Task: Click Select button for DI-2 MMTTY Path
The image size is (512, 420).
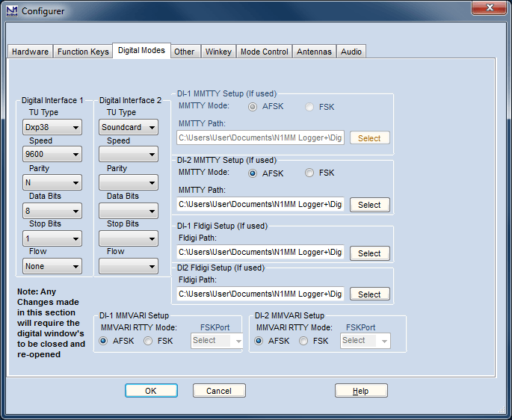Action: tap(370, 205)
